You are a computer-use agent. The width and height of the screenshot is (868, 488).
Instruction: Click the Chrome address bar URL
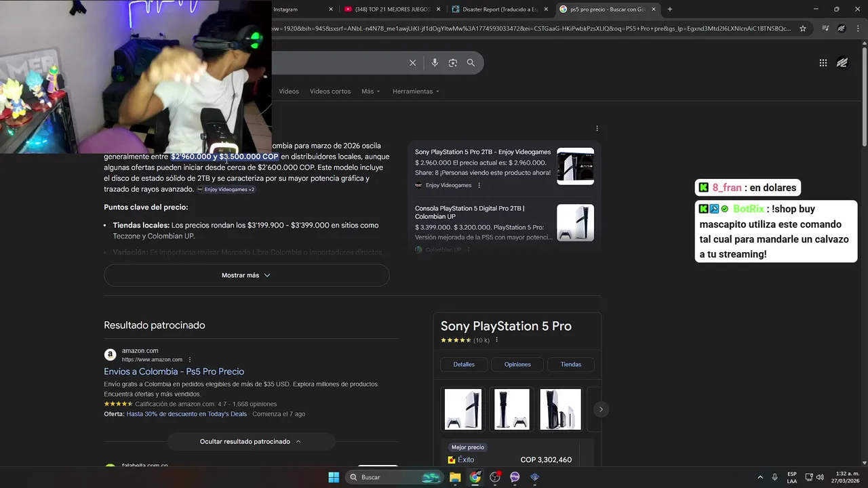(x=530, y=28)
